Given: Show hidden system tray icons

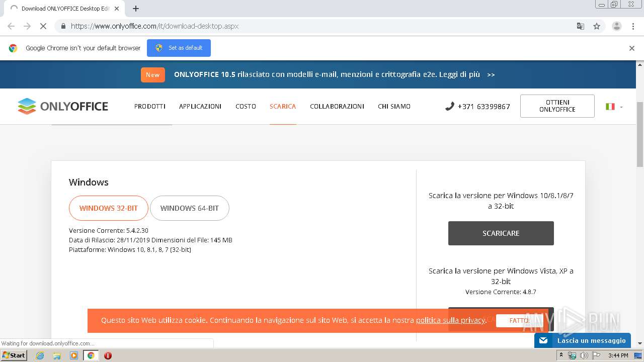Looking at the screenshot, I should (x=561, y=355).
